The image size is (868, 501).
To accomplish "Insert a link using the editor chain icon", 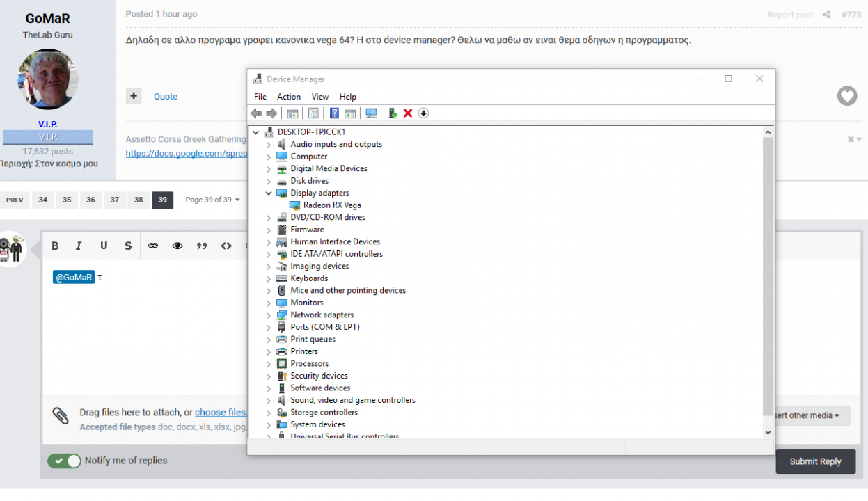I will pyautogui.click(x=153, y=246).
